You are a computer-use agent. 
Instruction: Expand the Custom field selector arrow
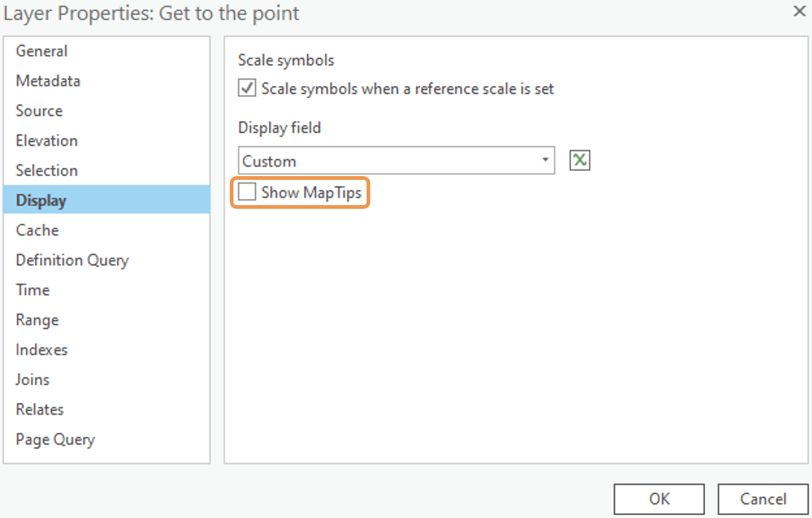coord(545,160)
